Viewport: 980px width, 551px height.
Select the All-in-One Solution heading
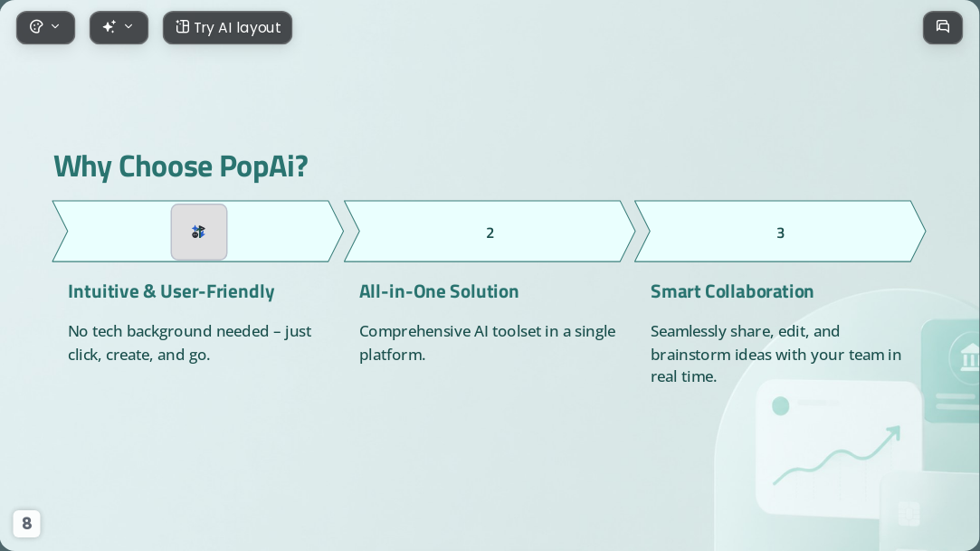439,291
